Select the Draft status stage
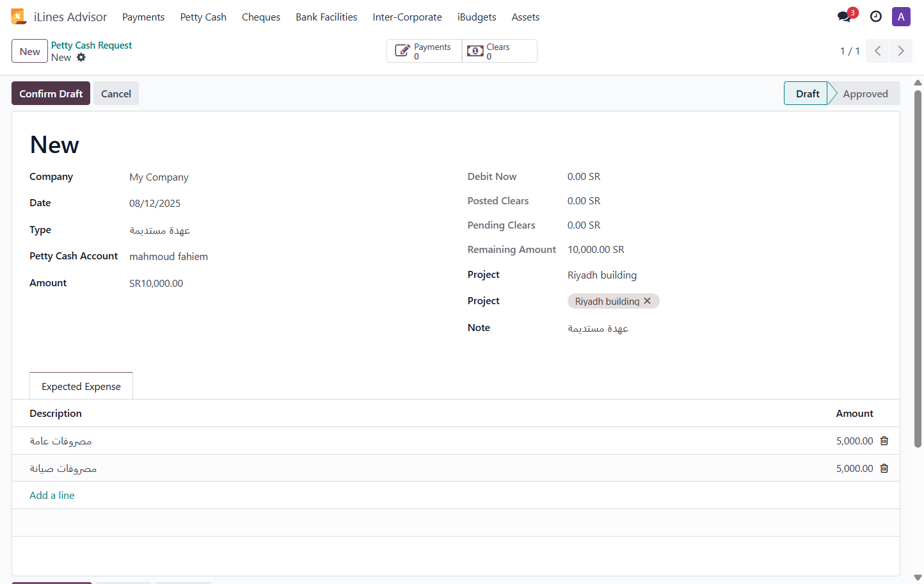This screenshot has height=584, width=924. tap(807, 93)
